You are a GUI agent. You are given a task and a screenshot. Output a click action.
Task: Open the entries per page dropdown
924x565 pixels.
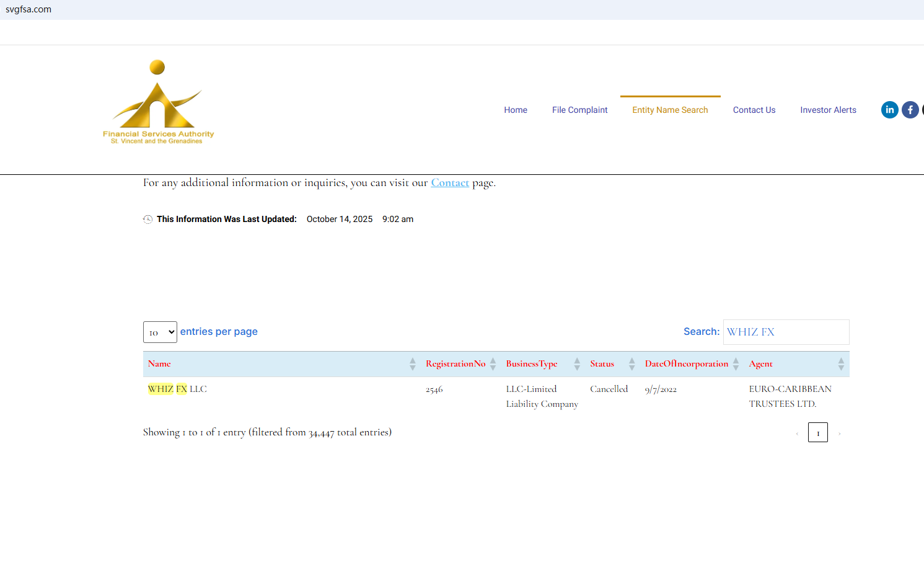pyautogui.click(x=160, y=332)
